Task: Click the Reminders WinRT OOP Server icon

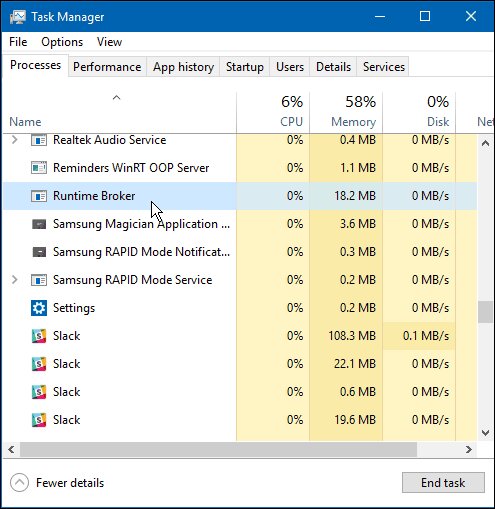Action: 39,168
